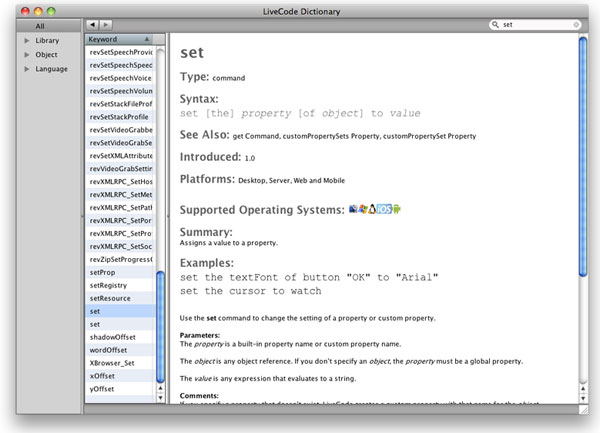
Task: Click the search magnifier icon
Action: pos(495,24)
